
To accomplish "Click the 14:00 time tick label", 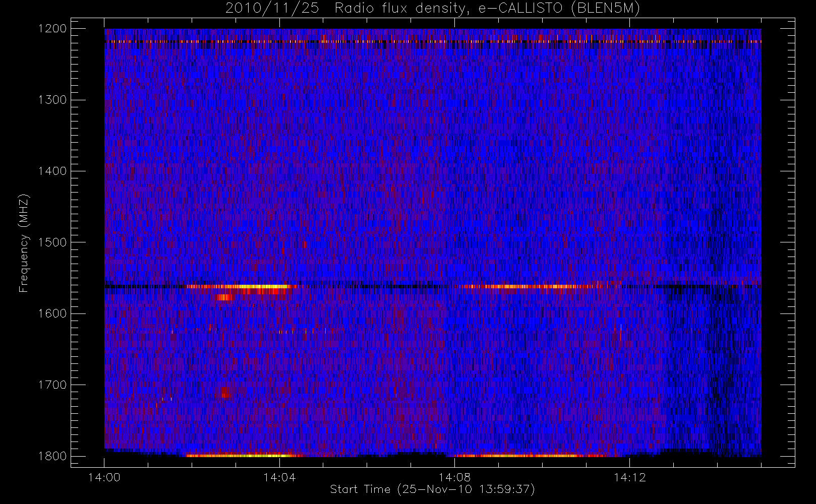I will (104, 477).
